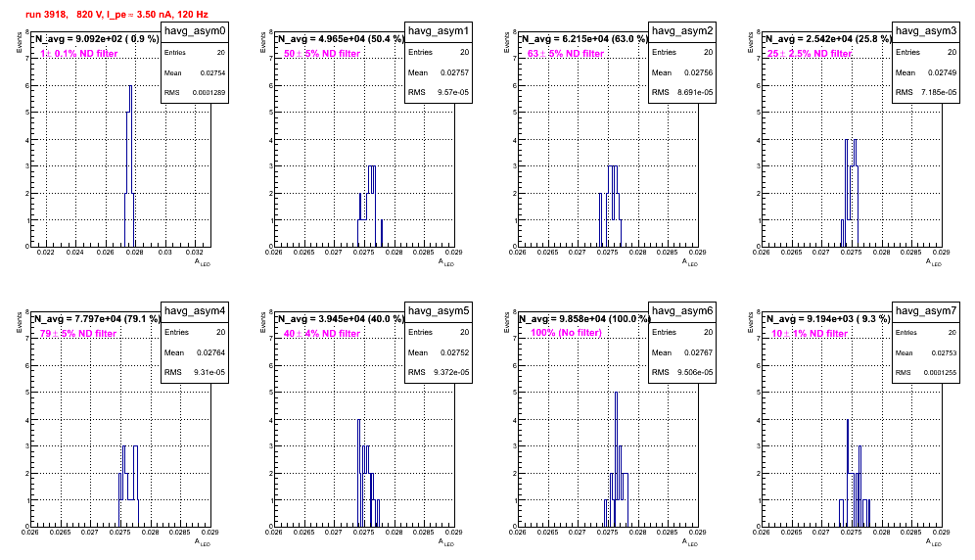The height and width of the screenshot is (560, 975).
Task: Click N_avg = 3.945e+04 label
Action: tap(340, 318)
